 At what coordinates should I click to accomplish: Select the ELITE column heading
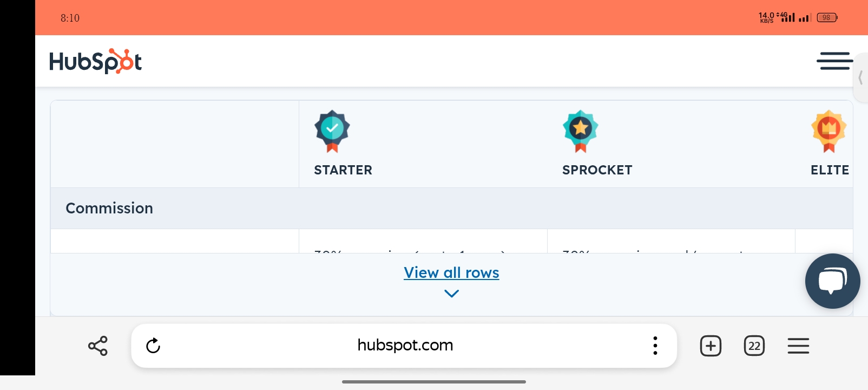point(830,170)
